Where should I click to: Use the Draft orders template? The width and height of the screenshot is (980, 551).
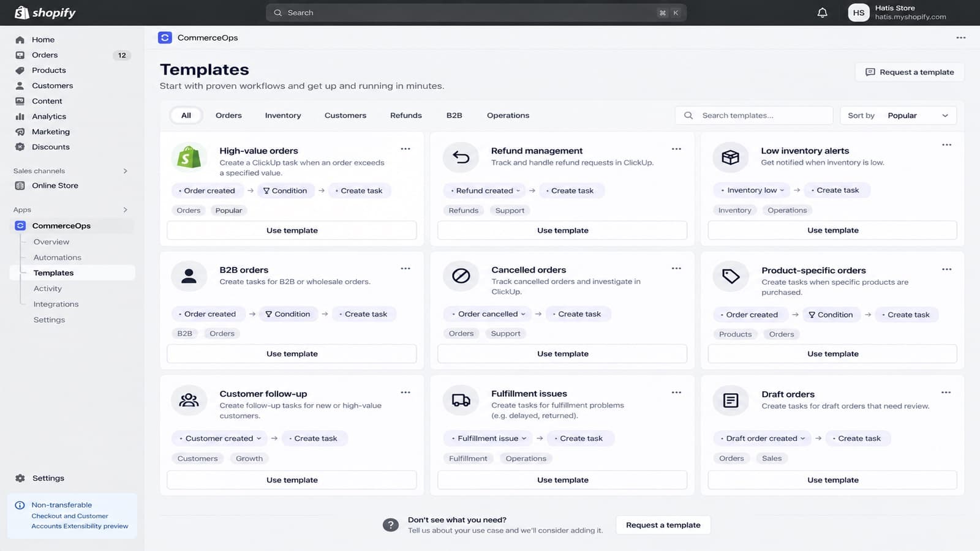pyautogui.click(x=832, y=480)
